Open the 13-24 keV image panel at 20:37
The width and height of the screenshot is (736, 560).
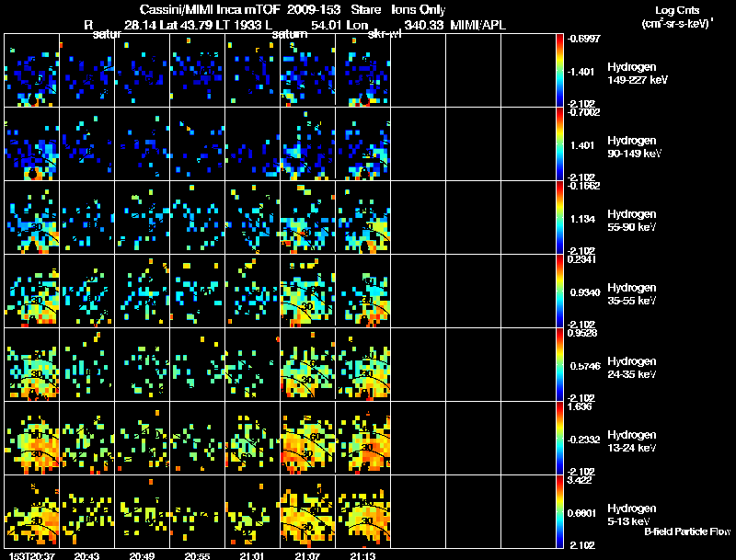[x=32, y=439]
